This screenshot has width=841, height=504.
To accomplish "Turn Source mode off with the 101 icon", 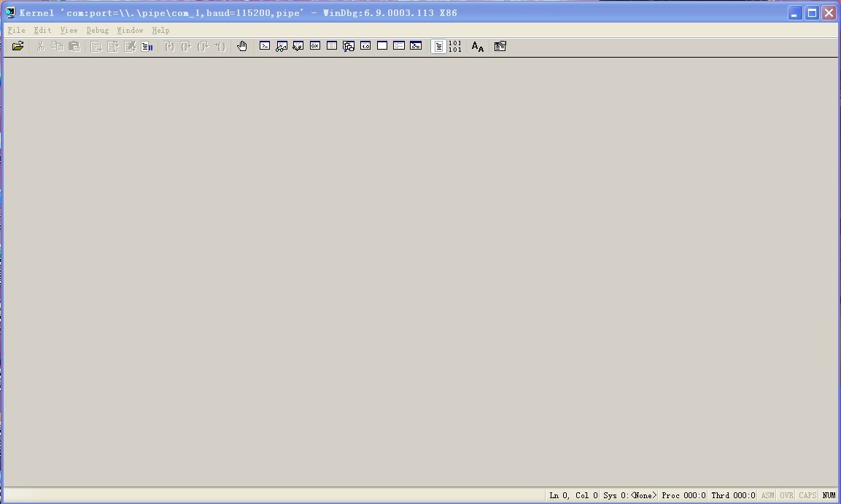I will [455, 46].
